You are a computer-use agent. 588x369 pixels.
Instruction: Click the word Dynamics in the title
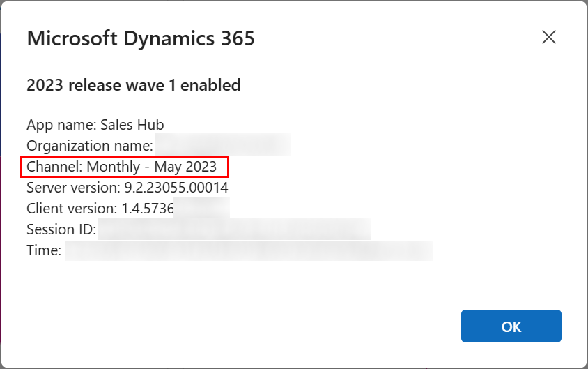[169, 39]
